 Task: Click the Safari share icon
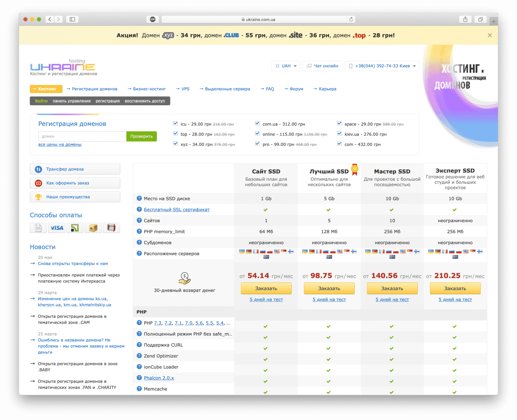point(465,19)
